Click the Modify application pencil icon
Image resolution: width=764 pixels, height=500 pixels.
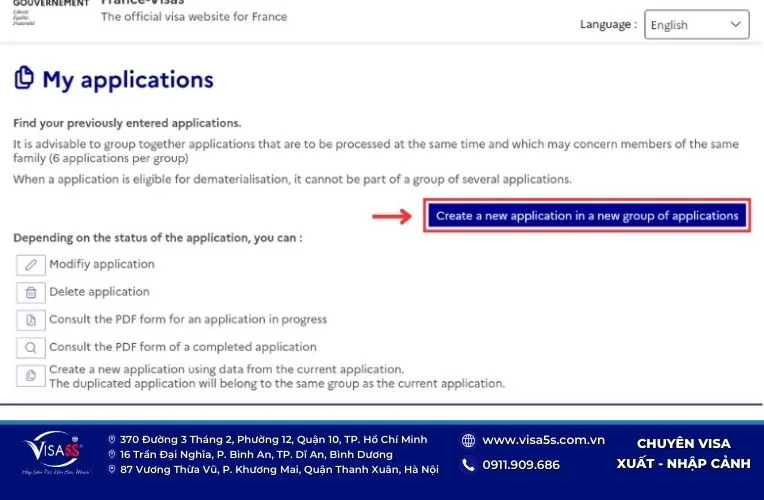tap(31, 265)
